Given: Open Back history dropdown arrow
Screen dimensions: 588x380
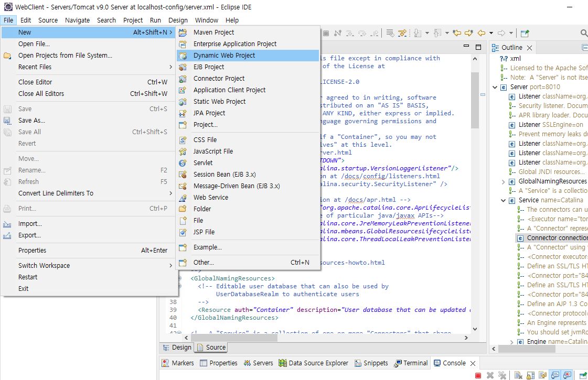Looking at the screenshot, I should (x=491, y=34).
